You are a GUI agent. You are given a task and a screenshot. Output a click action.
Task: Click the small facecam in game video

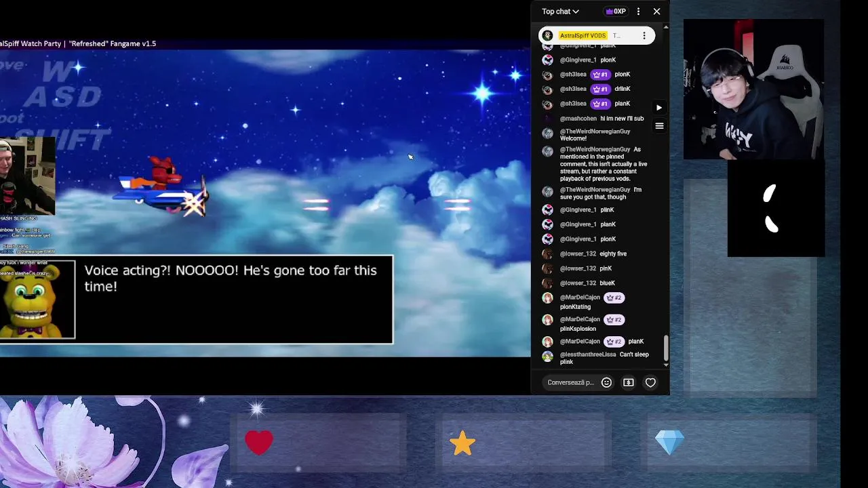[27, 176]
